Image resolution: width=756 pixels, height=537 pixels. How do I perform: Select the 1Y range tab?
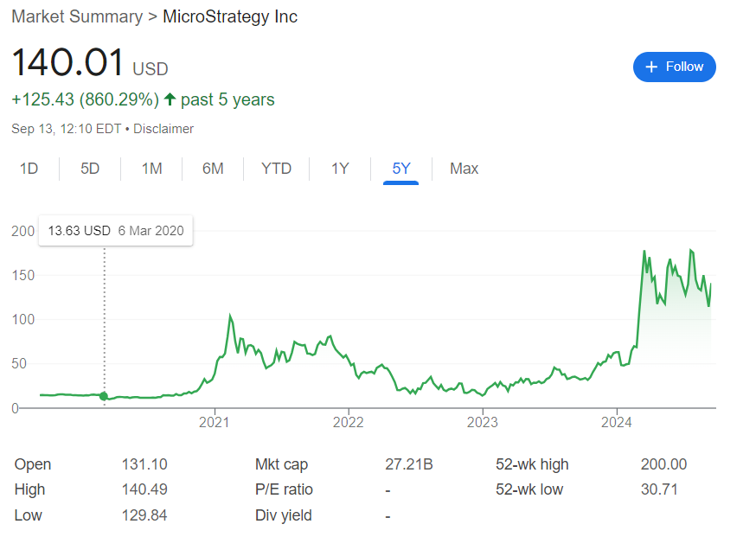[340, 169]
